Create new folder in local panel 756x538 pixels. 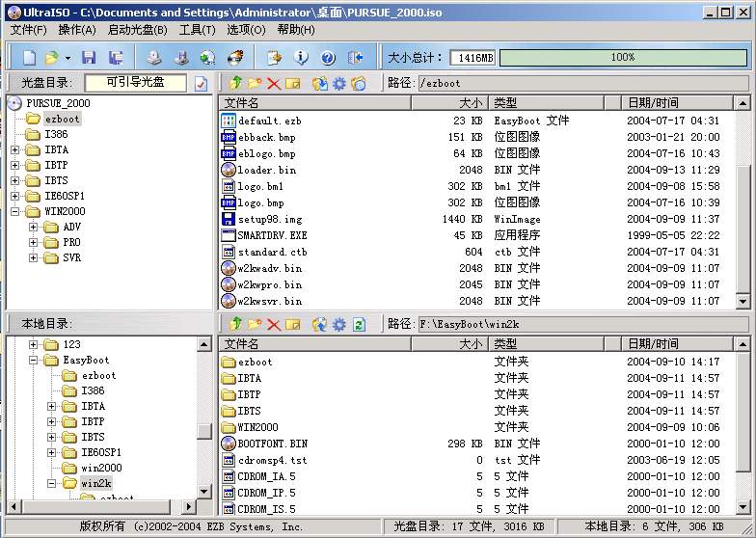coord(255,324)
